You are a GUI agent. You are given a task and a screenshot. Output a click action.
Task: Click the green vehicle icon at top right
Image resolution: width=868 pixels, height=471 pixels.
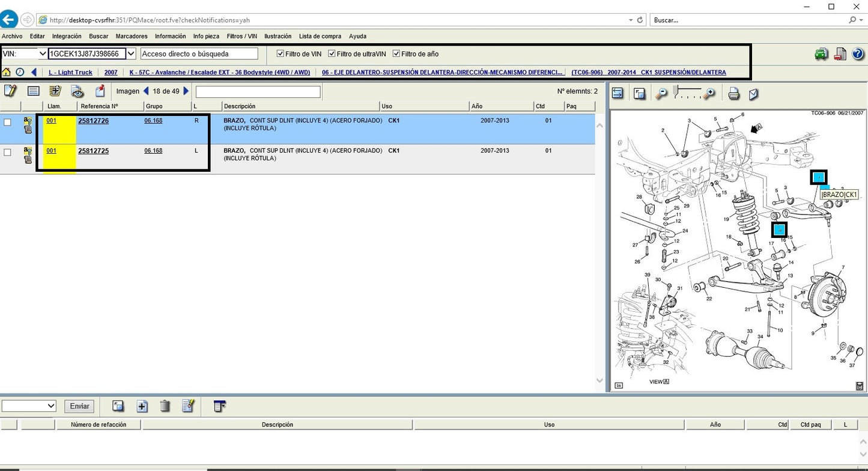pos(821,54)
